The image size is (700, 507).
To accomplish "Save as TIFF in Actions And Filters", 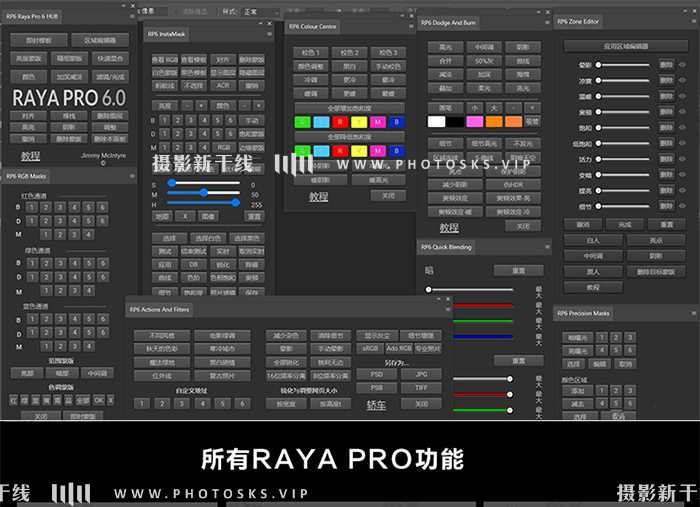I will 421,388.
